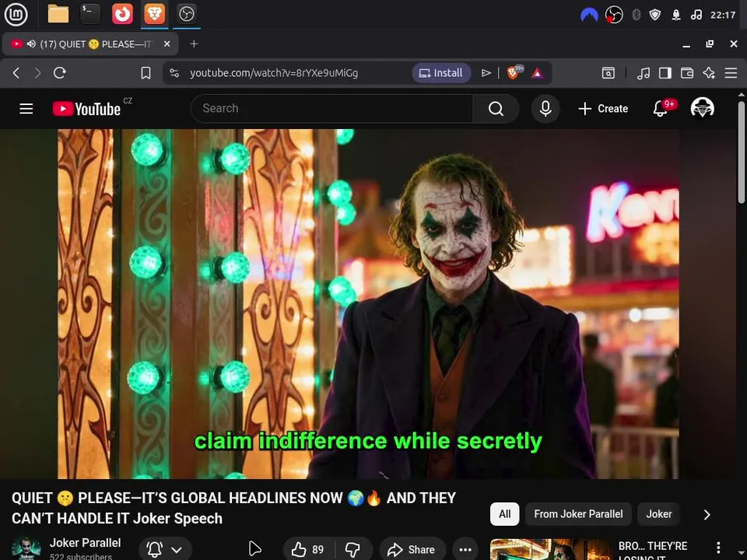Screen dimensions: 747x560
Task: Open subscription notification bell dropdown
Action: pos(165,550)
